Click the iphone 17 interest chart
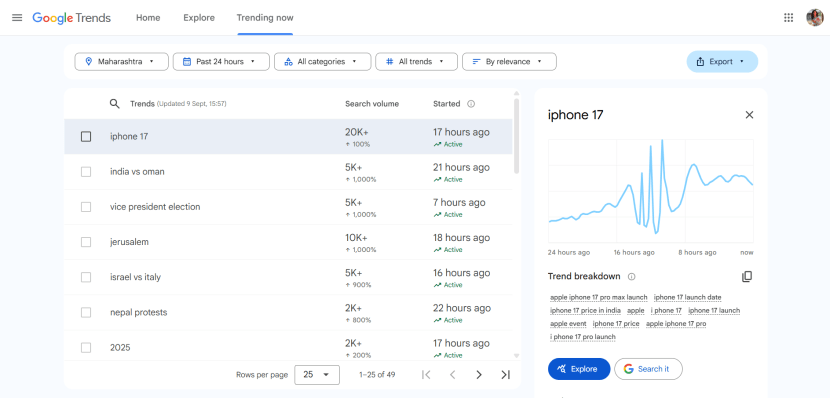This screenshot has height=398, width=830. point(651,191)
